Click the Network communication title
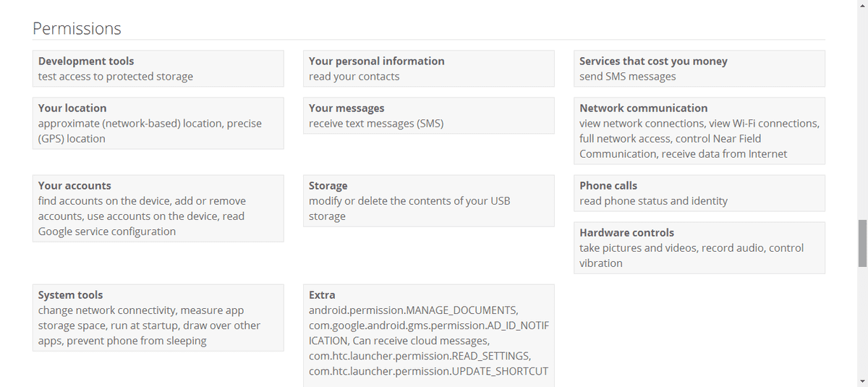868x387 pixels. click(643, 109)
